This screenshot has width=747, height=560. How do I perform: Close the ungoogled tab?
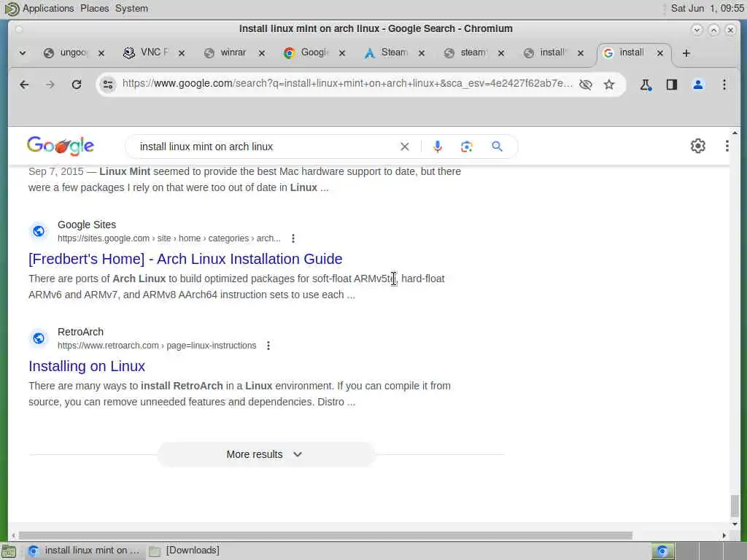[x=101, y=53]
